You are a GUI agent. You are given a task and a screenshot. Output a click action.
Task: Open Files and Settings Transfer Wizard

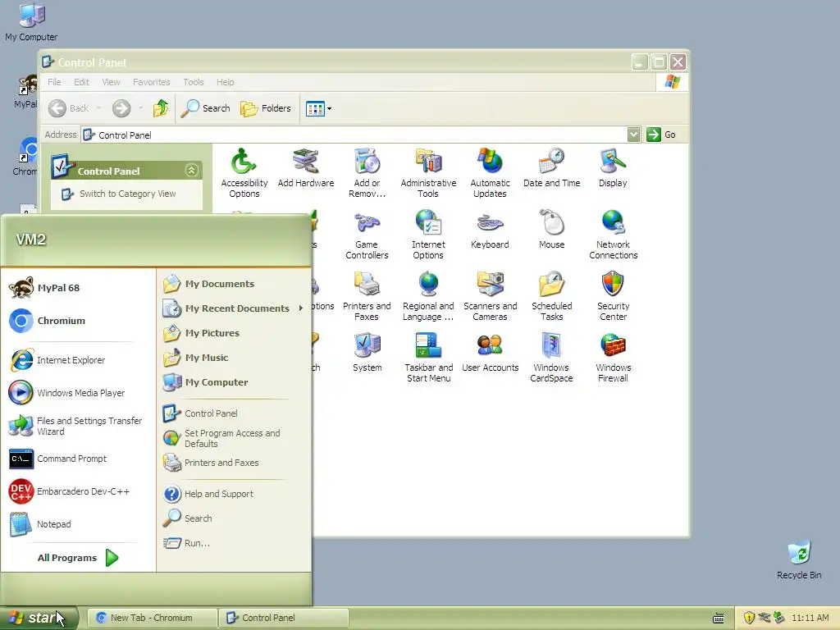[x=78, y=426]
